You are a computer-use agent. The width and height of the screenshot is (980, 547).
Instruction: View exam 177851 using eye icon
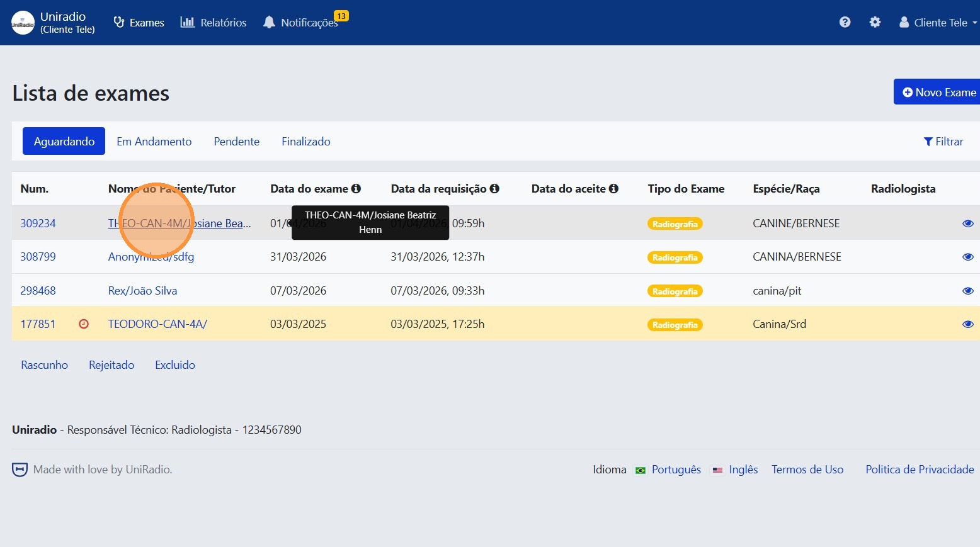point(967,324)
